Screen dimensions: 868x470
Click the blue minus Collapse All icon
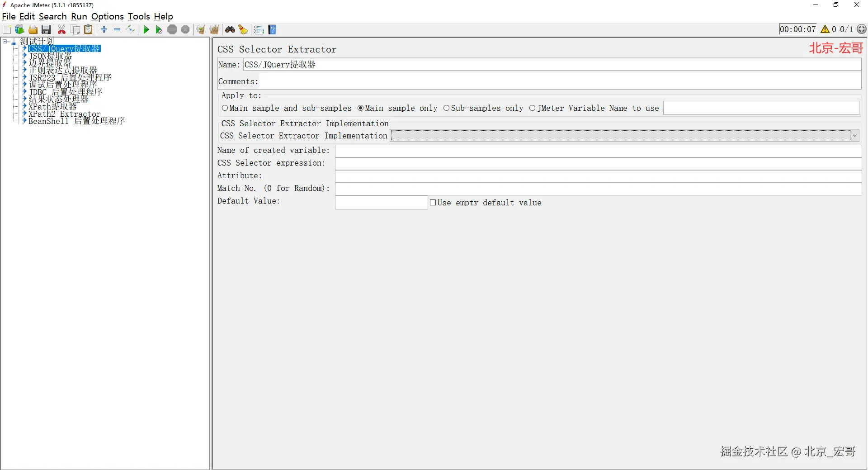[117, 29]
